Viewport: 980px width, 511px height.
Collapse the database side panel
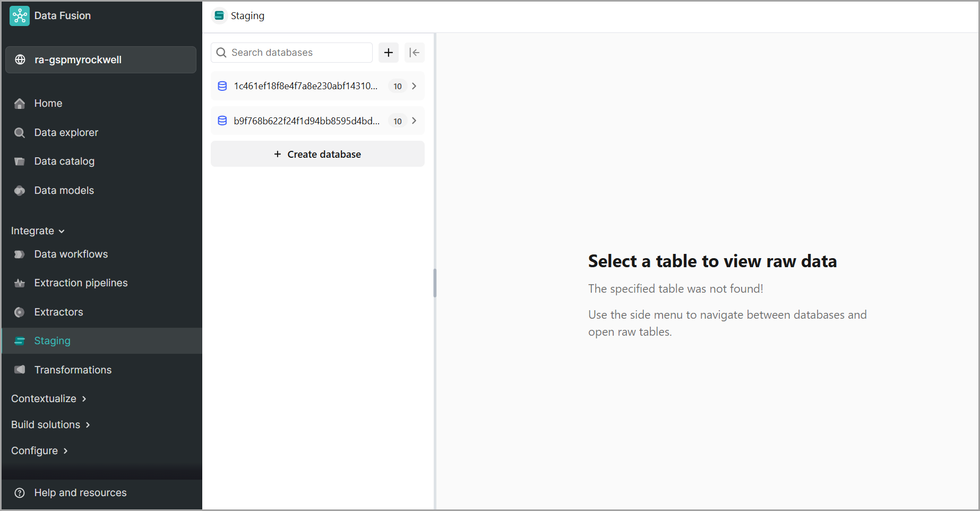click(x=415, y=53)
